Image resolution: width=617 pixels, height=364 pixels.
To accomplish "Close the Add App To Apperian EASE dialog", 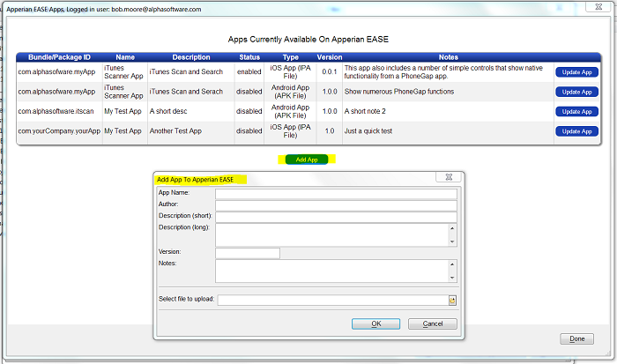I will click(449, 177).
